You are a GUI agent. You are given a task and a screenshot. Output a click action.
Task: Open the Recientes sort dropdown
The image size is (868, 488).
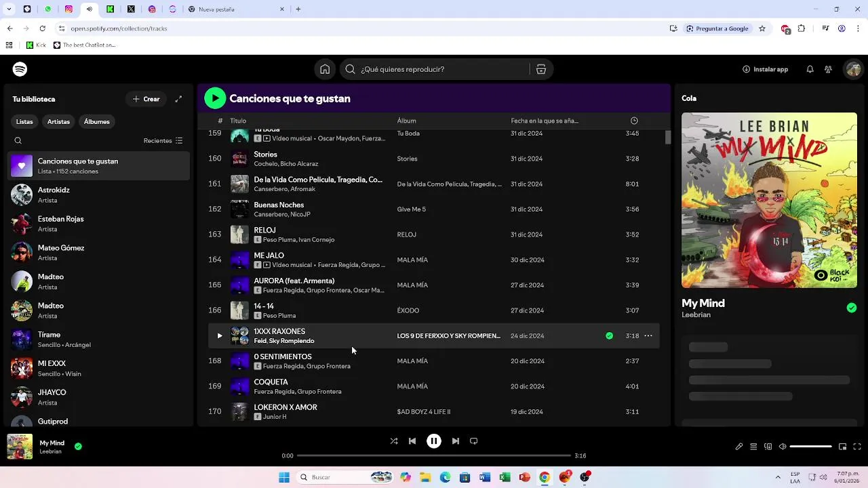click(x=163, y=141)
